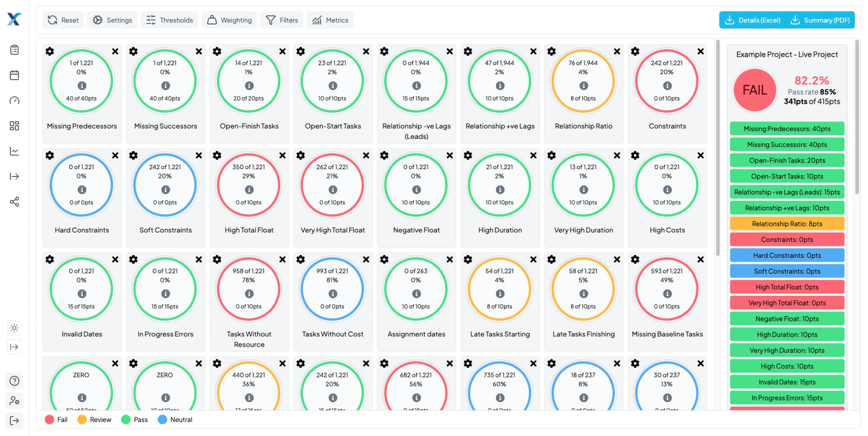Image resolution: width=868 pixels, height=436 pixels.
Task: Open the gauge dashboard icon in the sidebar
Action: [x=15, y=101]
